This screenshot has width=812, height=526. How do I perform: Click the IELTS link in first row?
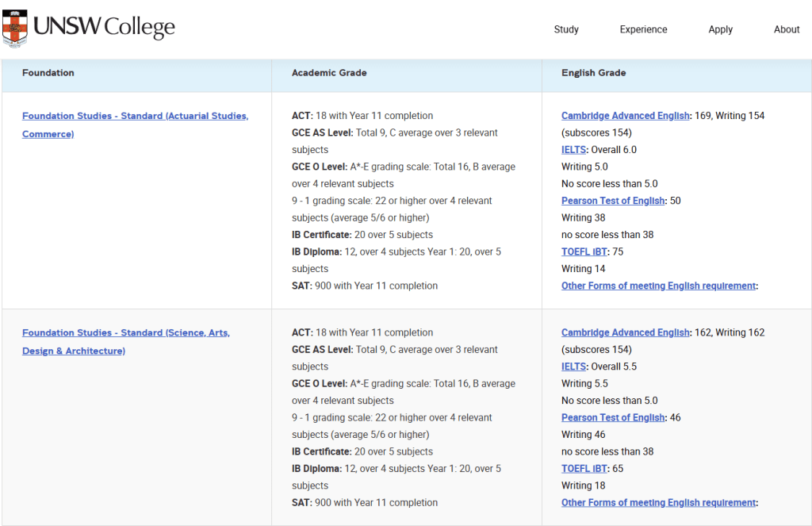click(x=573, y=150)
